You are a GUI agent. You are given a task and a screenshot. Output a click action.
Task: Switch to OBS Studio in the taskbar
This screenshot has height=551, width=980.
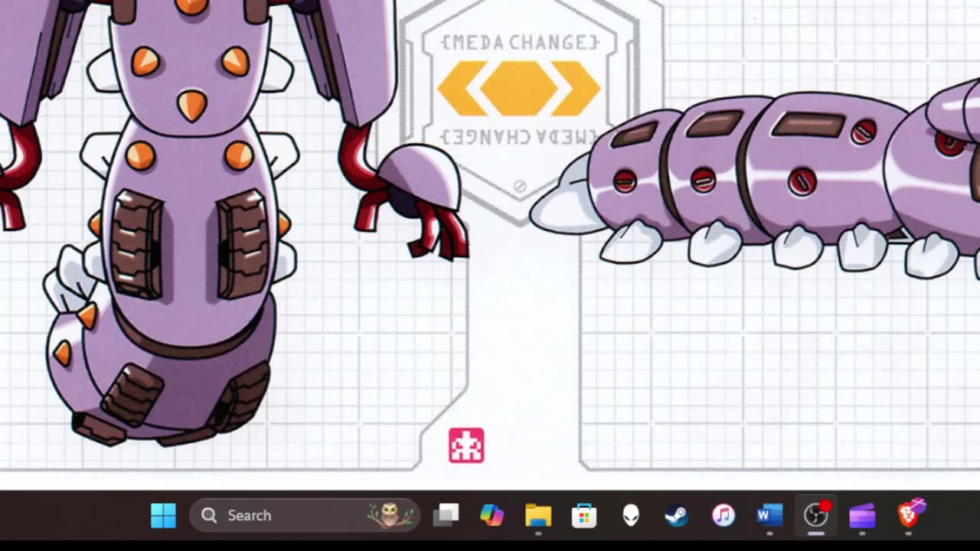coord(816,515)
